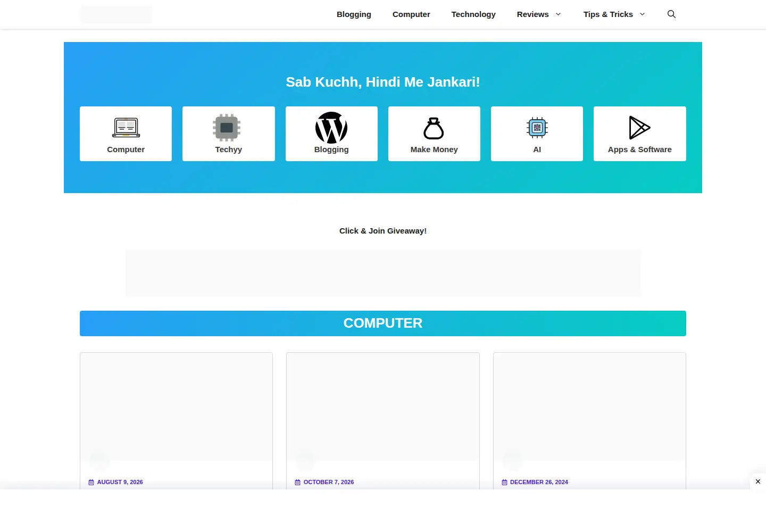
Task: Click calendar icon beside August 9, 2026
Action: pyautogui.click(x=91, y=483)
